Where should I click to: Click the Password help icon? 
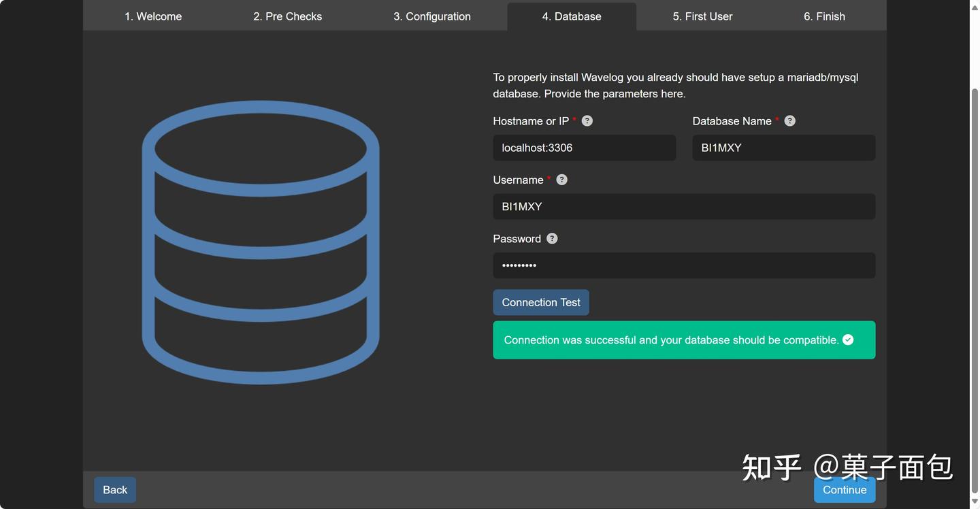coord(552,238)
